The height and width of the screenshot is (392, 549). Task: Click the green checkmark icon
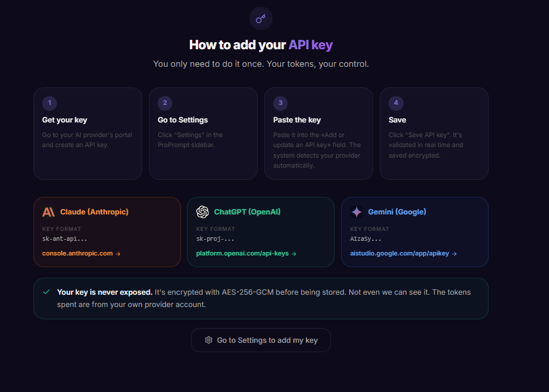tap(46, 292)
